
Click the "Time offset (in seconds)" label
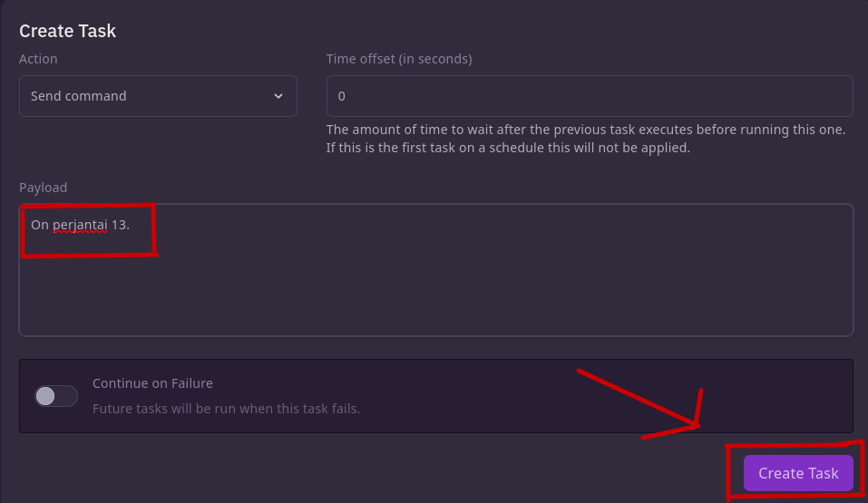(x=399, y=59)
